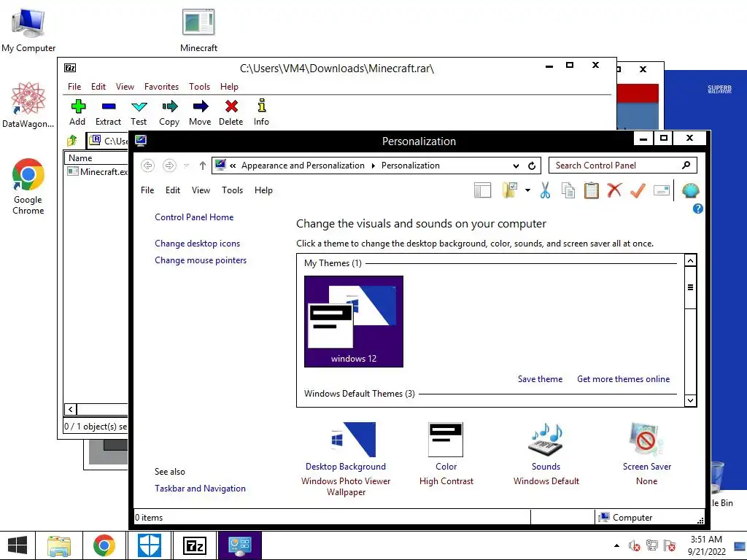Click the Forward arrow in Personalization
This screenshot has height=560, width=747.
point(169,166)
